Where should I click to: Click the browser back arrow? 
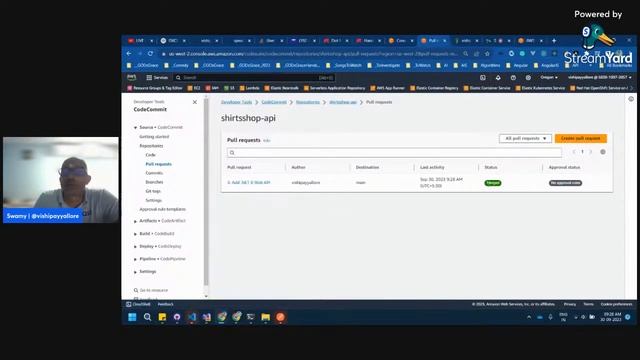pos(129,53)
